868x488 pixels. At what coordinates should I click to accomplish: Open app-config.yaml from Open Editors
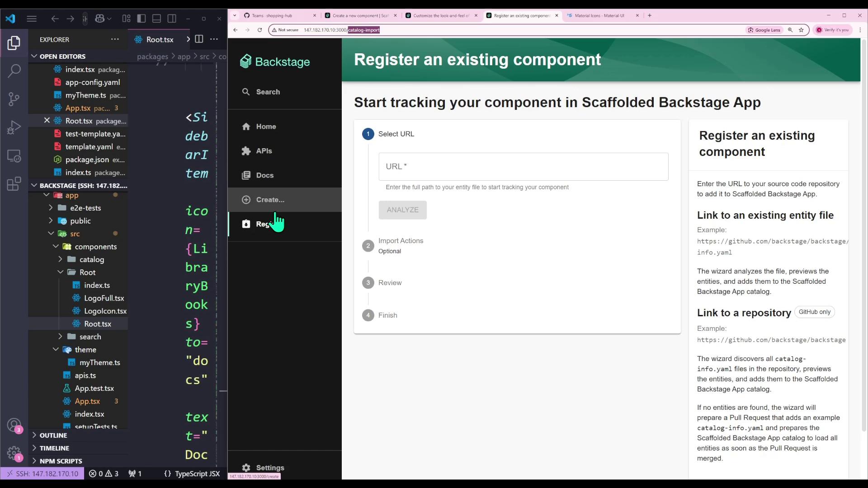tap(92, 82)
